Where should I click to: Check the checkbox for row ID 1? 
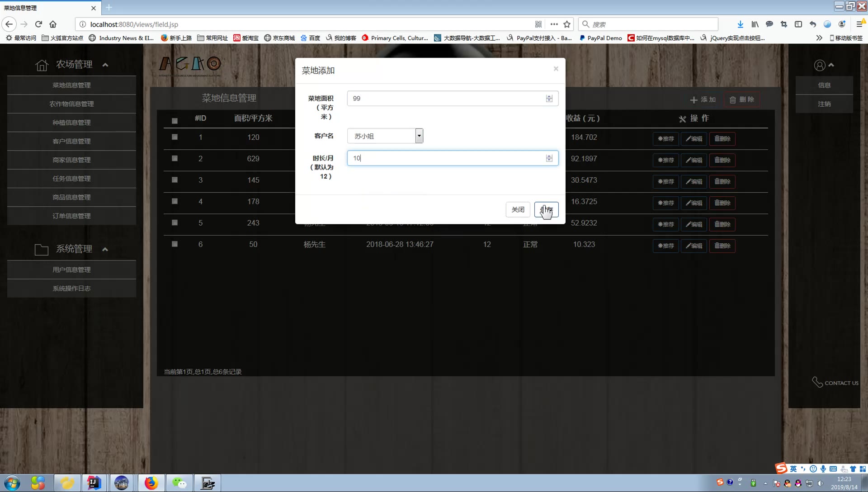175,137
